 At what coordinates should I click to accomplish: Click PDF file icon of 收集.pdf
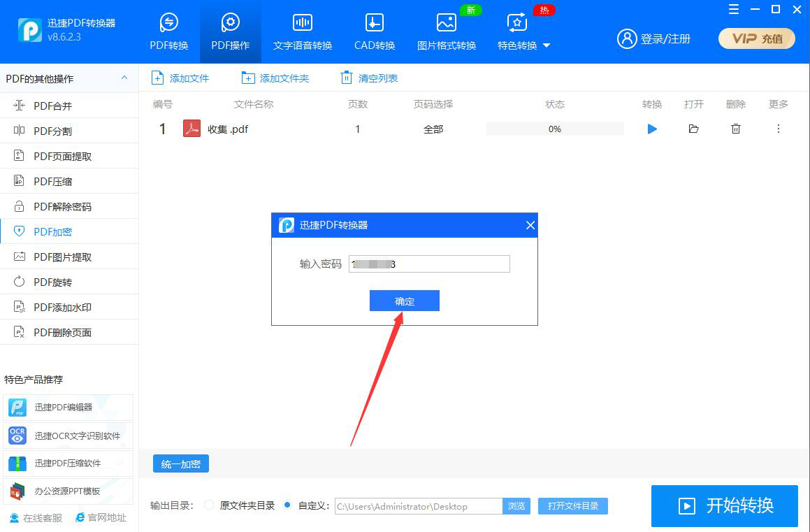(x=191, y=128)
